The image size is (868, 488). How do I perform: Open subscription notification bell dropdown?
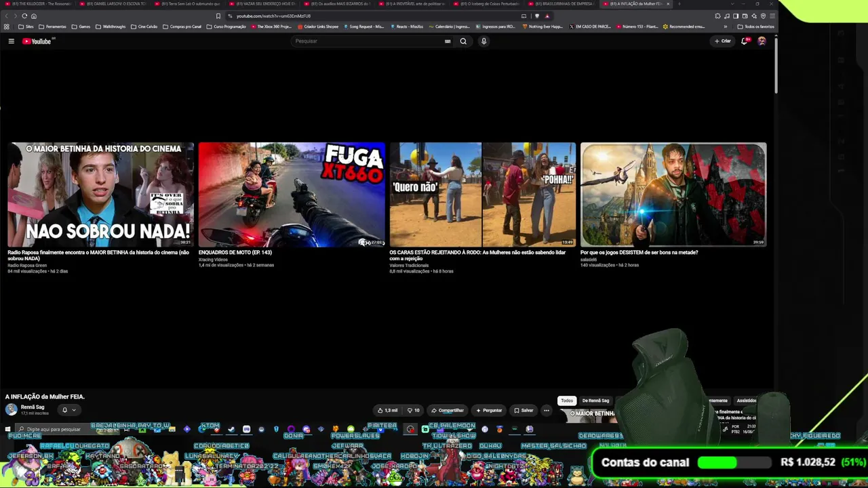[68, 409]
